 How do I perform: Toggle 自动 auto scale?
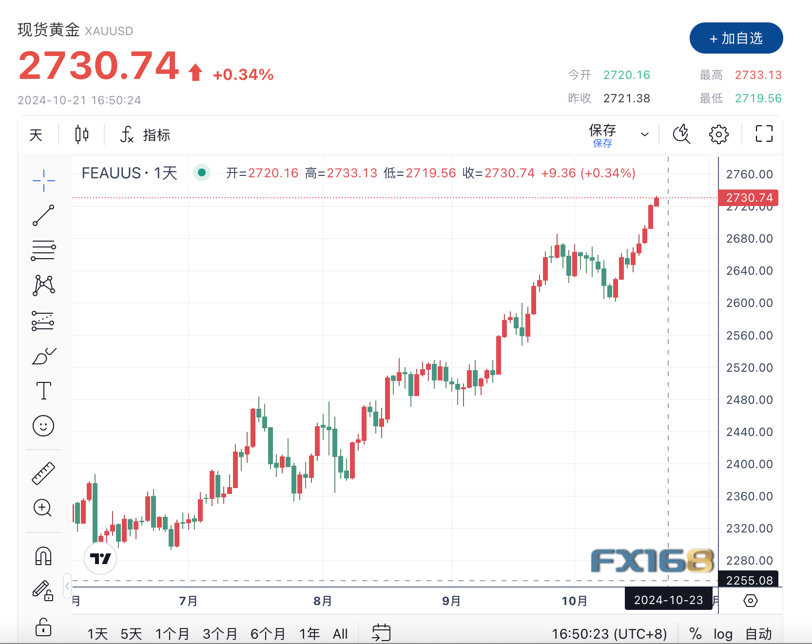tap(759, 634)
